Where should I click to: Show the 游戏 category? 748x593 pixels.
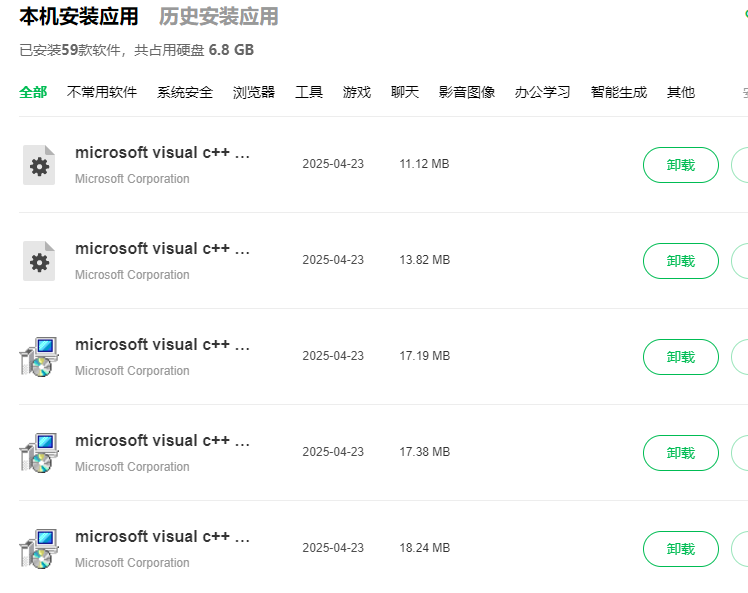(x=357, y=92)
